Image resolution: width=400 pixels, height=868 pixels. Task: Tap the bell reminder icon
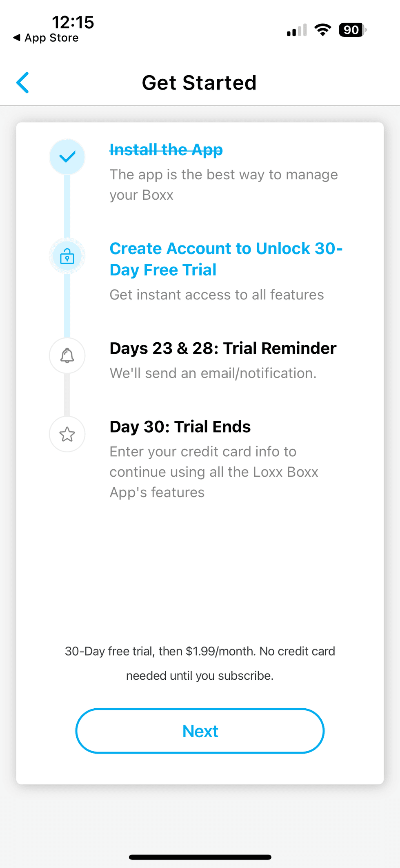pyautogui.click(x=67, y=355)
